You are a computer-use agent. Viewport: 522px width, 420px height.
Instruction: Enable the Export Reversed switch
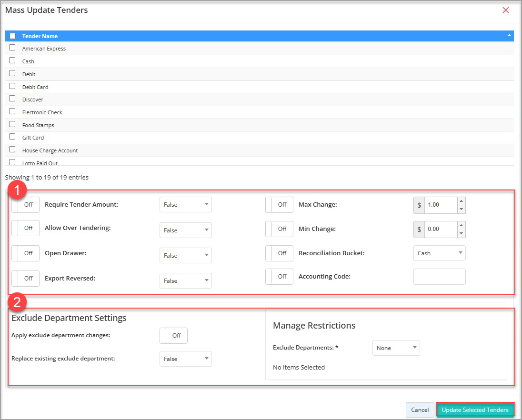pos(25,279)
